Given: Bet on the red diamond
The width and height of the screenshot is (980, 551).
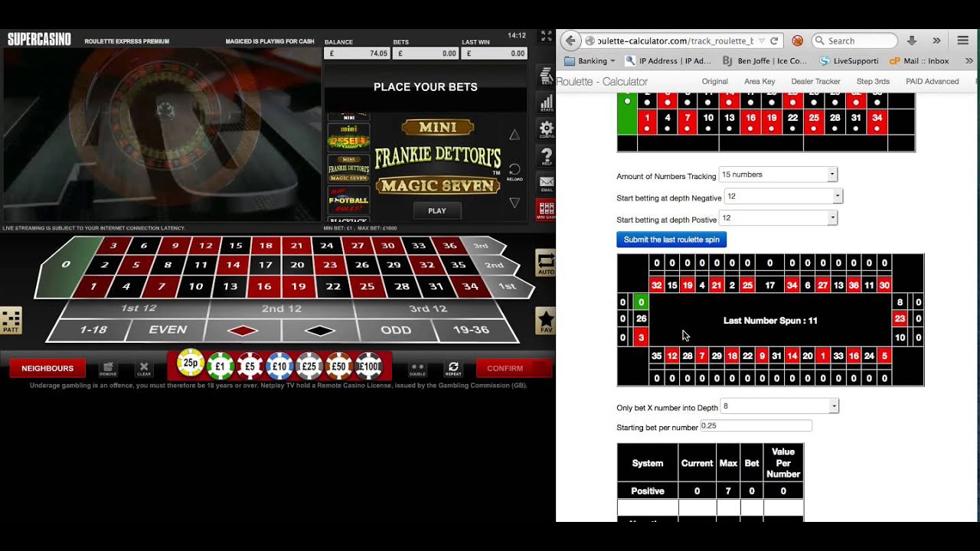Looking at the screenshot, I should click(x=244, y=331).
